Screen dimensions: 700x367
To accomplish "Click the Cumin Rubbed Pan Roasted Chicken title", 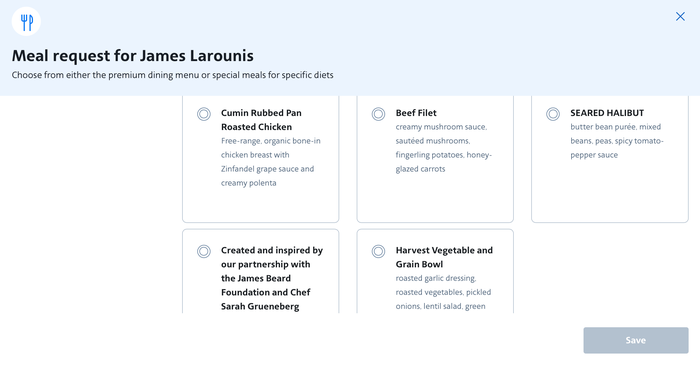I will point(261,120).
